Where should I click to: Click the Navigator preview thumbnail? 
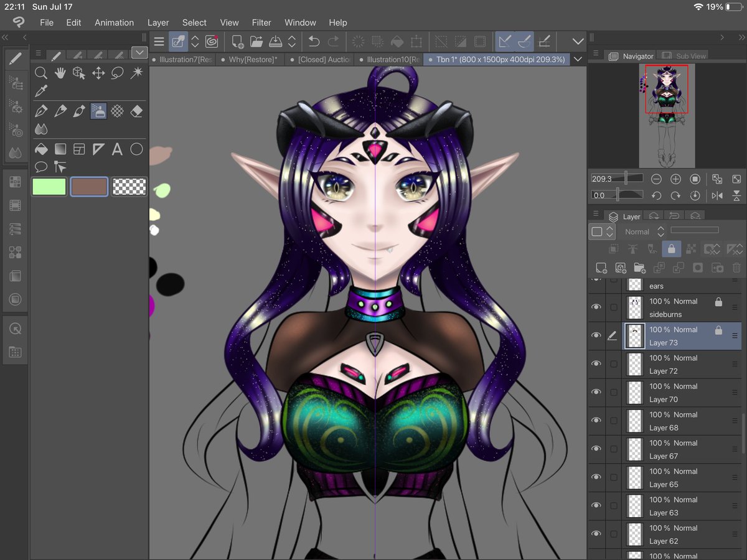(667, 115)
